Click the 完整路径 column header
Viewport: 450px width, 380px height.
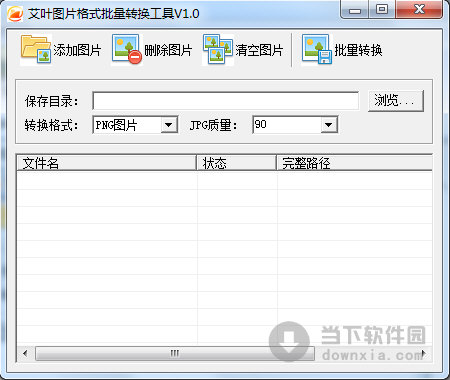pos(355,163)
